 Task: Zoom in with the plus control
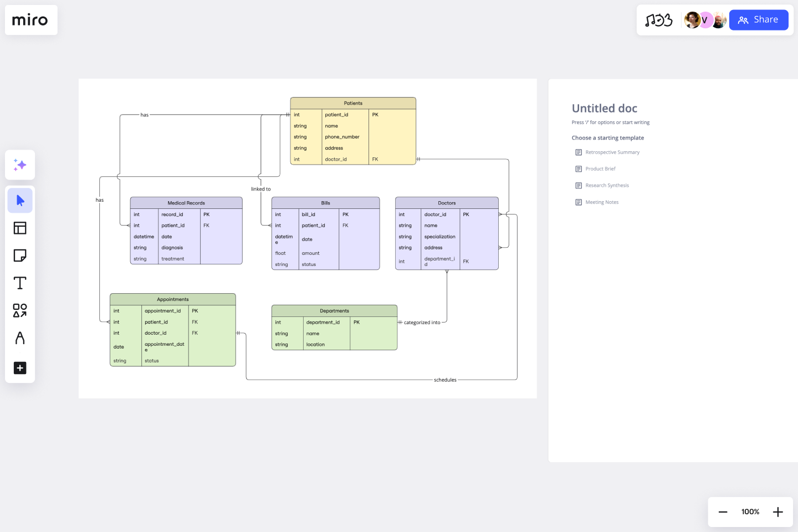[777, 511]
